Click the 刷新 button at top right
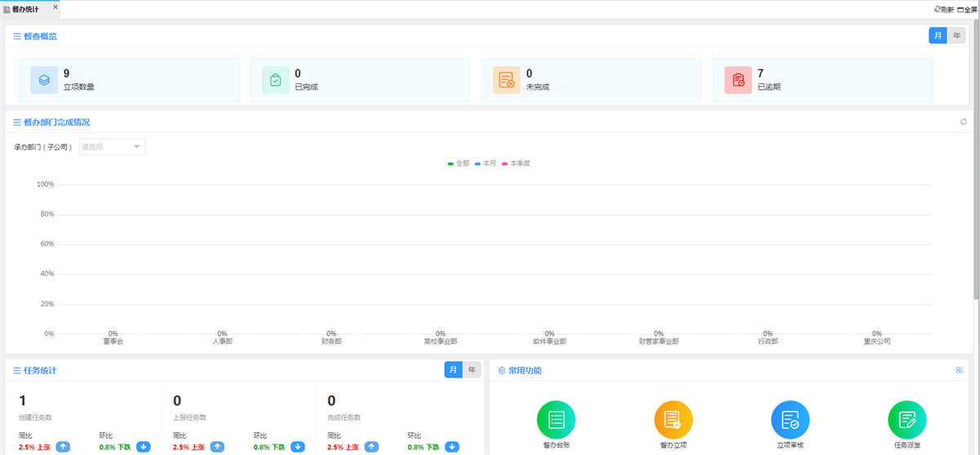Screen dimensions: 980x455 point(943,10)
